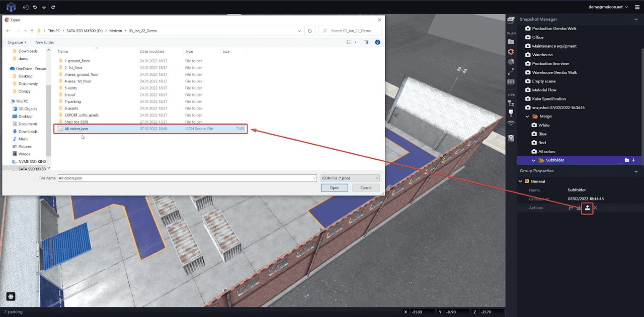Open the pie chart icon in sidebar
Image resolution: width=644 pixels, height=317 pixels.
point(511,61)
